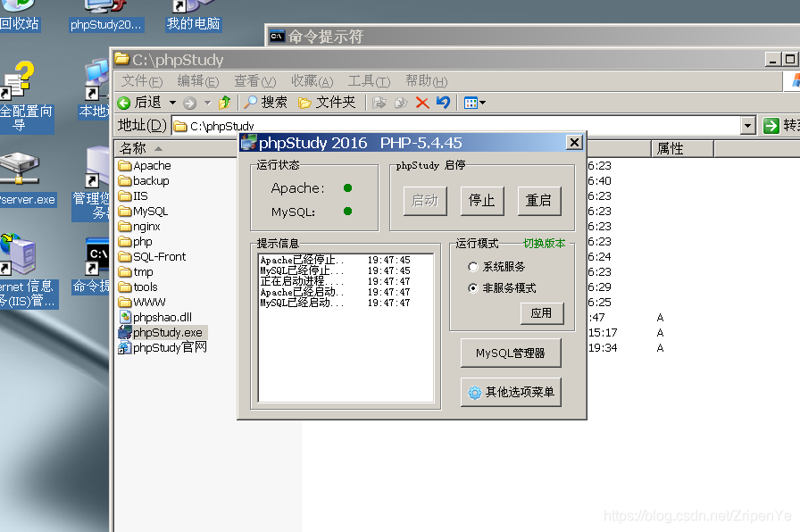
Task: Select the WWW folder
Action: pyautogui.click(x=142, y=302)
